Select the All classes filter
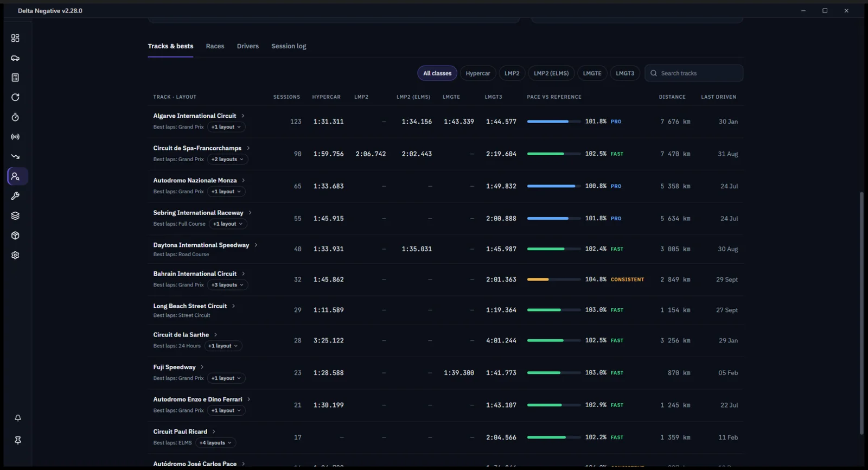Screen dimensions: 868x470 tap(437, 73)
